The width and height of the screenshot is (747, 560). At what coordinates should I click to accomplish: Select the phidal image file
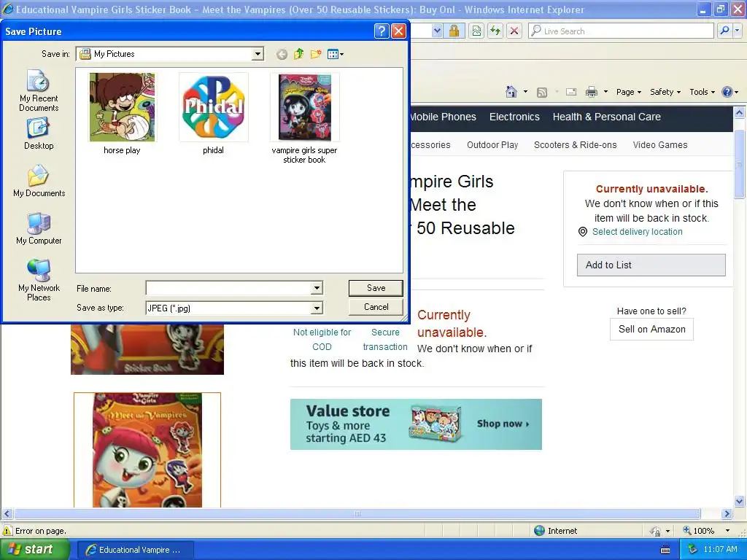[214, 113]
